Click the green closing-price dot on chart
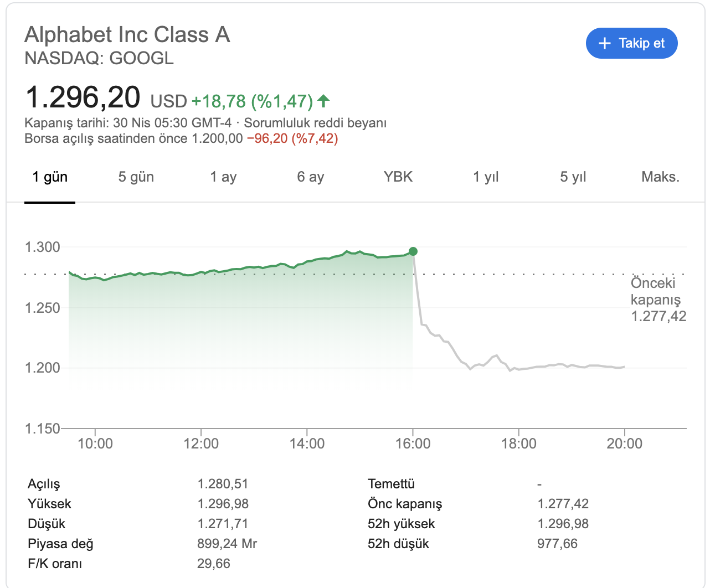Viewport: 710px width, 588px height. click(x=413, y=251)
